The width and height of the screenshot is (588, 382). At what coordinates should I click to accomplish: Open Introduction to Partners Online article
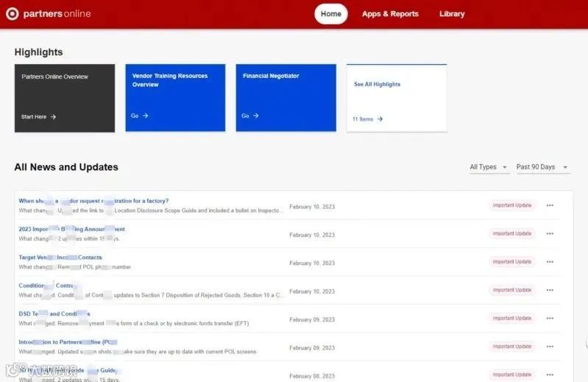[68, 342]
